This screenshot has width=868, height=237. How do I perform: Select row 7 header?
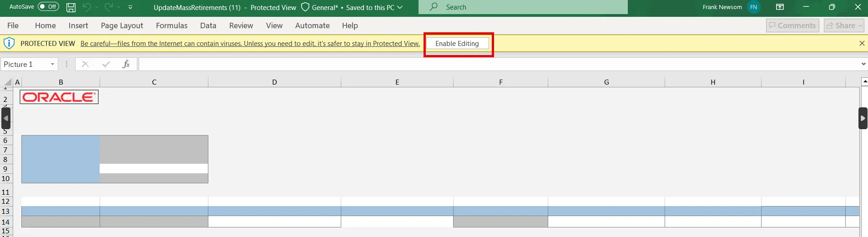(6, 150)
